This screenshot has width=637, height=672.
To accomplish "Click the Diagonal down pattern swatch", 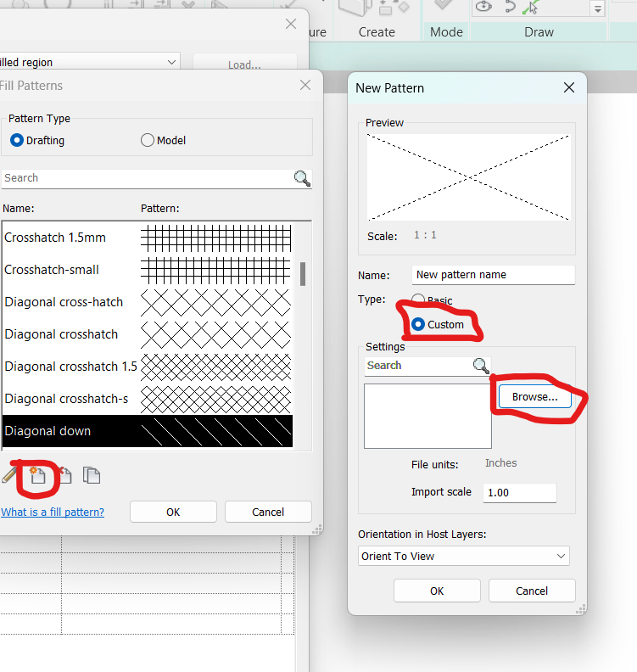I will pos(216,431).
